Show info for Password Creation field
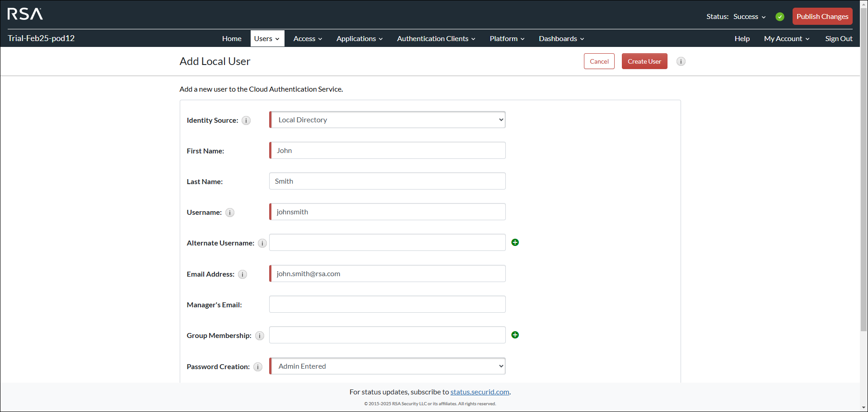This screenshot has width=868, height=412. pyautogui.click(x=258, y=367)
